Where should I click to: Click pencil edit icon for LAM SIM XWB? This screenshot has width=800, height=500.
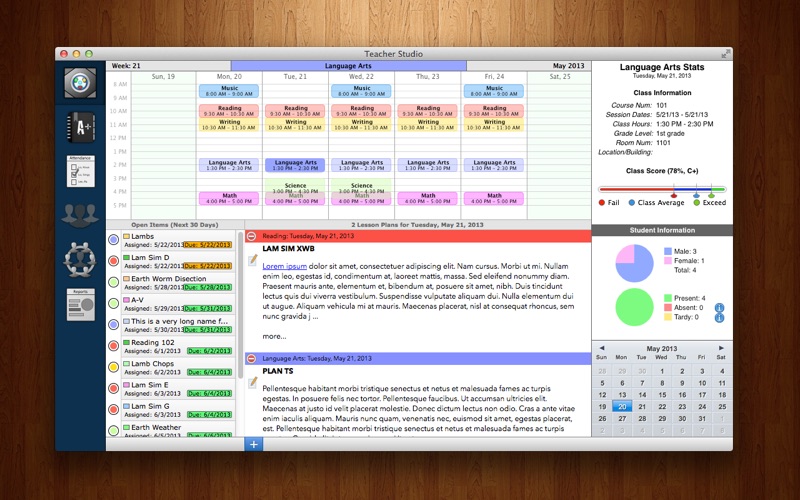pos(253,260)
